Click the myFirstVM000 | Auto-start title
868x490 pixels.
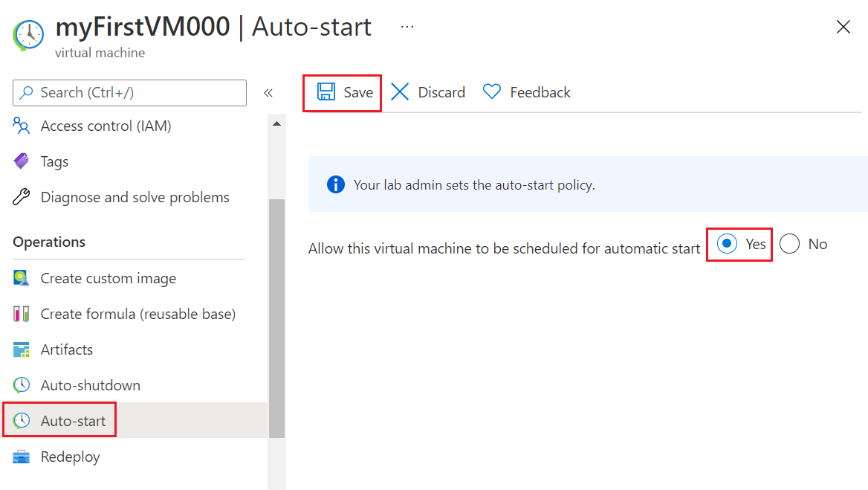[x=214, y=27]
